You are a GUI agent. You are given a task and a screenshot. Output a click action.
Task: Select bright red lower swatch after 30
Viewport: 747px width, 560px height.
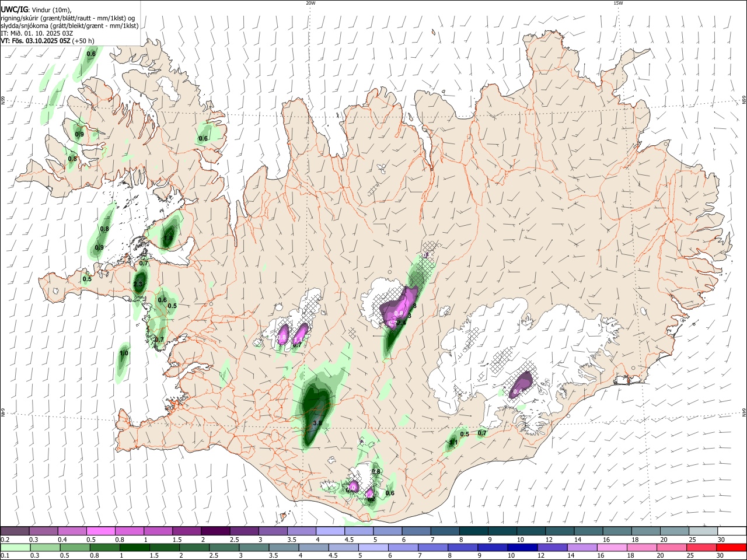pos(732,547)
